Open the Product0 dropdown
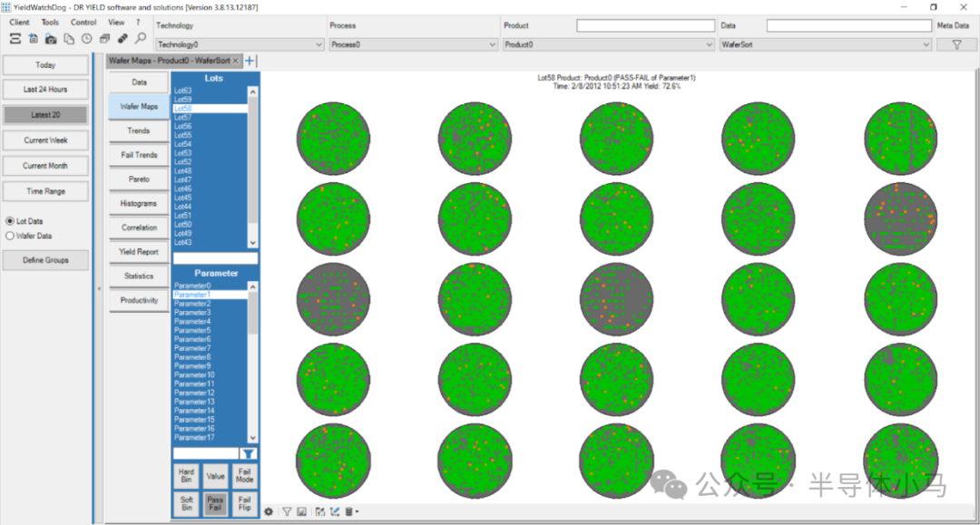Viewport: 980px width, 525px height. coord(608,44)
